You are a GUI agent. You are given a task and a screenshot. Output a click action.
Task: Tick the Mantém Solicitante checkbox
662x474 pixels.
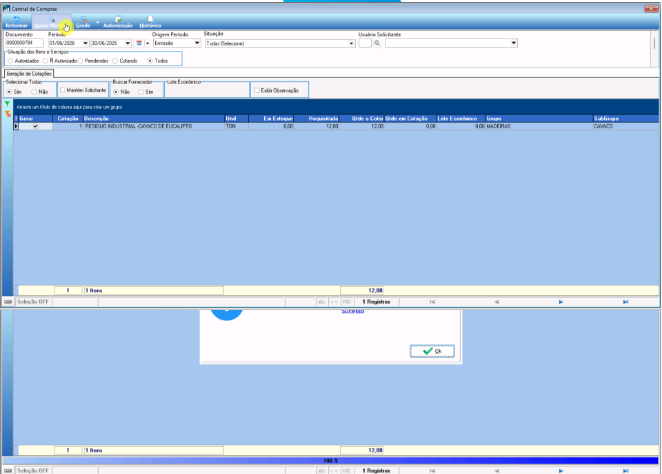point(62,90)
